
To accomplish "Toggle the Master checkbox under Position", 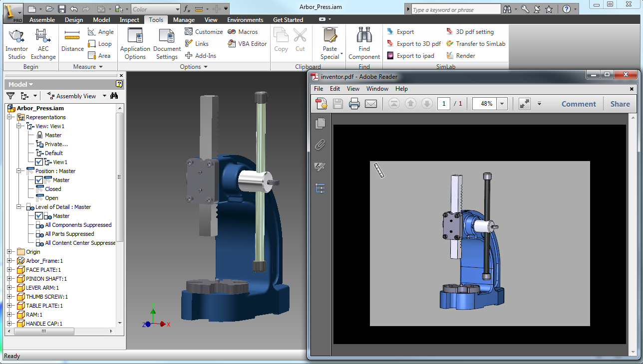I will click(39, 180).
